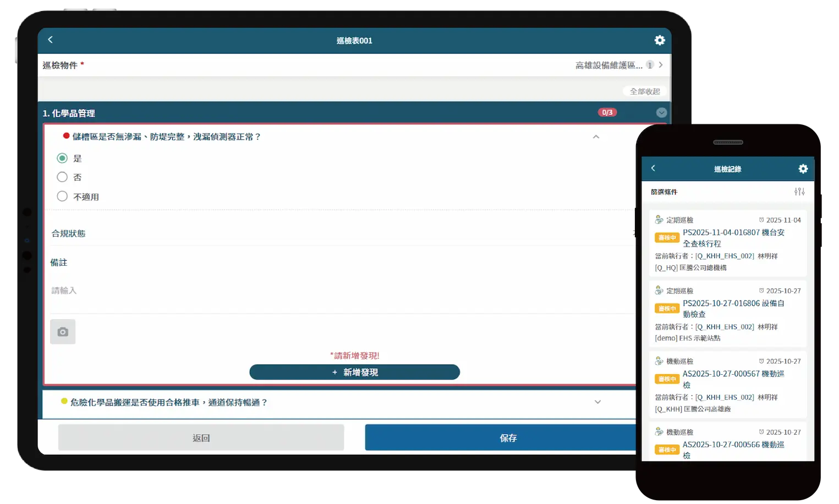
Task: Select the 是 radio option
Action: click(x=62, y=158)
